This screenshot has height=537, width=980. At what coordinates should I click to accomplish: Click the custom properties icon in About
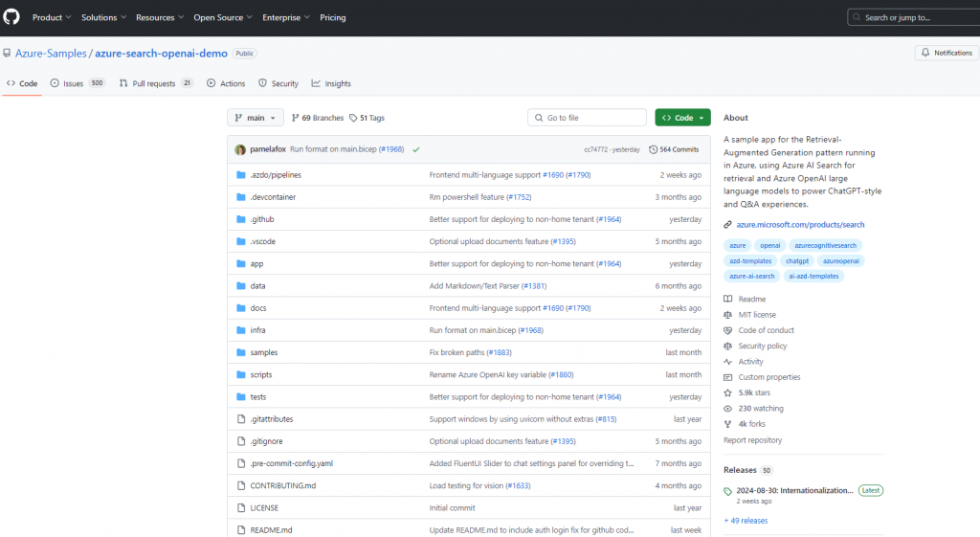point(727,377)
